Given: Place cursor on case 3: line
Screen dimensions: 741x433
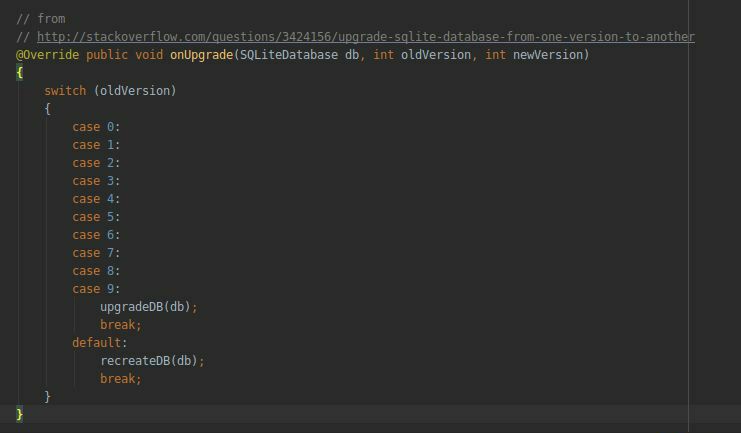Looking at the screenshot, I should click(96, 181).
